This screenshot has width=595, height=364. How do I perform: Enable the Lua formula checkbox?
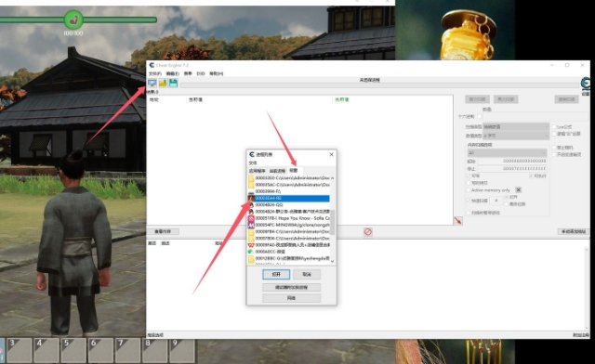pos(554,127)
